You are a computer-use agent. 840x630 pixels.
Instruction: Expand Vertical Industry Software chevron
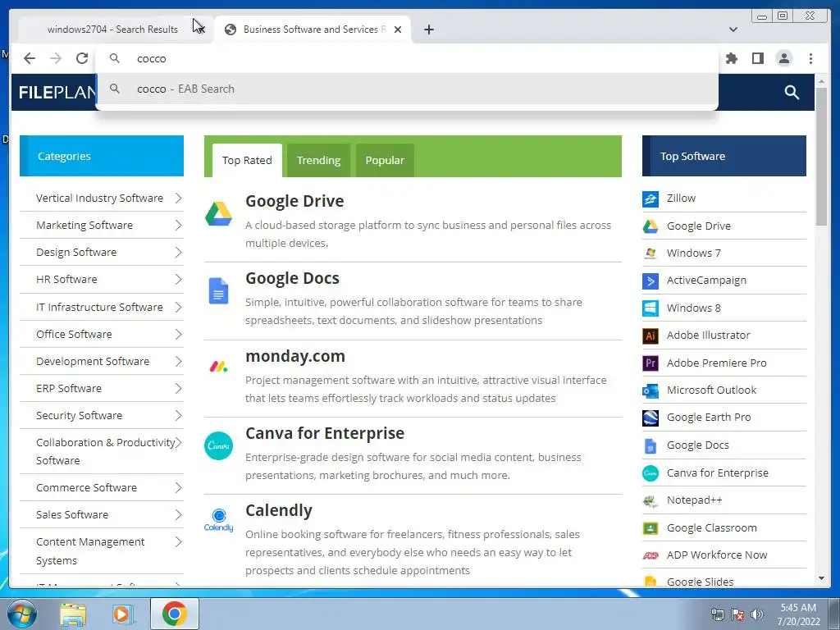click(x=178, y=199)
